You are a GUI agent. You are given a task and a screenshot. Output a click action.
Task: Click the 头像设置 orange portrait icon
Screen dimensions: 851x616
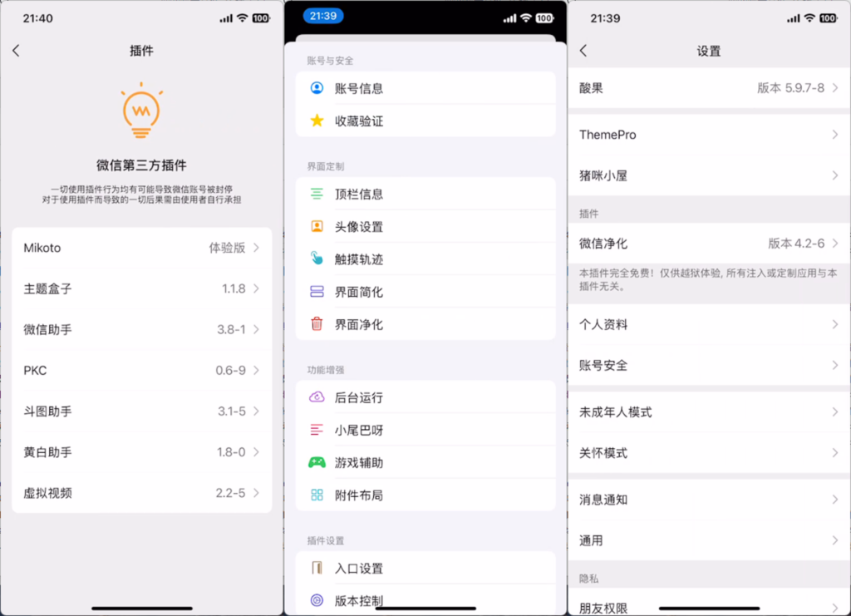(317, 226)
